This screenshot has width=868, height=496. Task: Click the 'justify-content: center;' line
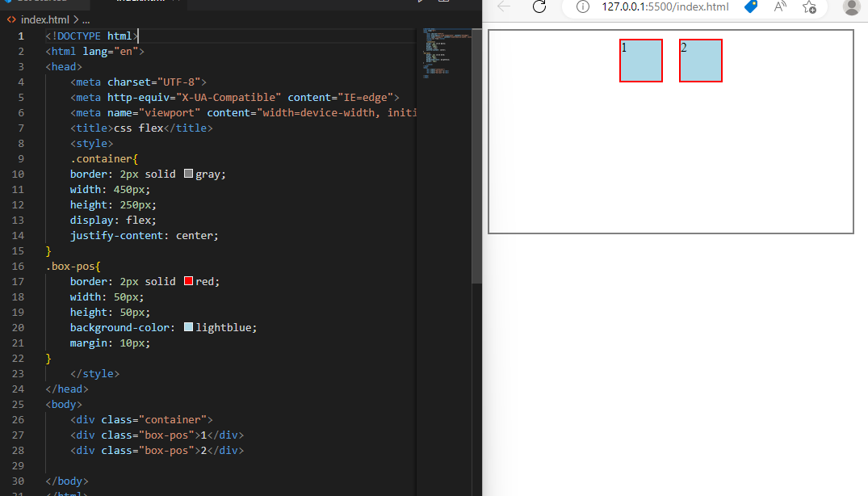pos(144,235)
